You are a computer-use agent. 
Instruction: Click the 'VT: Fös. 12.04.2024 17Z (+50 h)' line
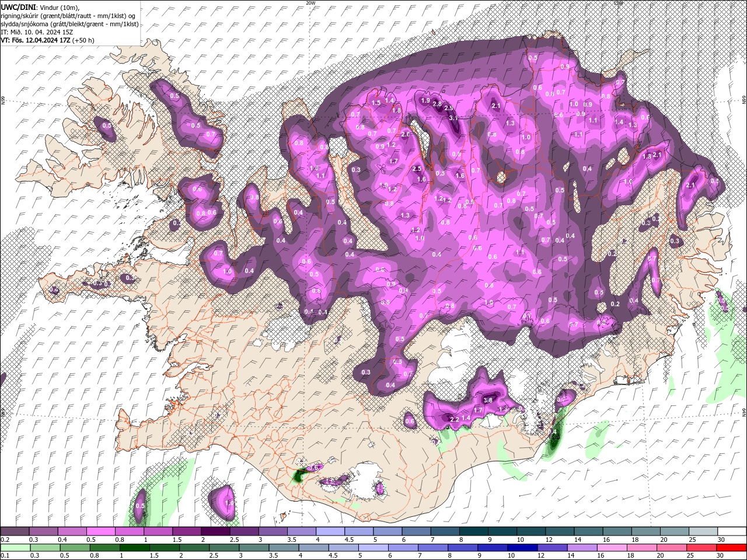[47, 40]
